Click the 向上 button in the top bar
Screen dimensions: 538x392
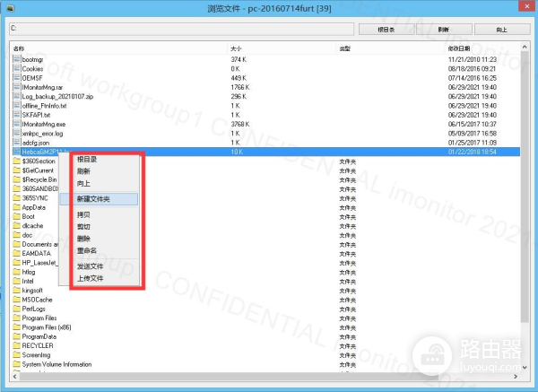pyautogui.click(x=502, y=30)
